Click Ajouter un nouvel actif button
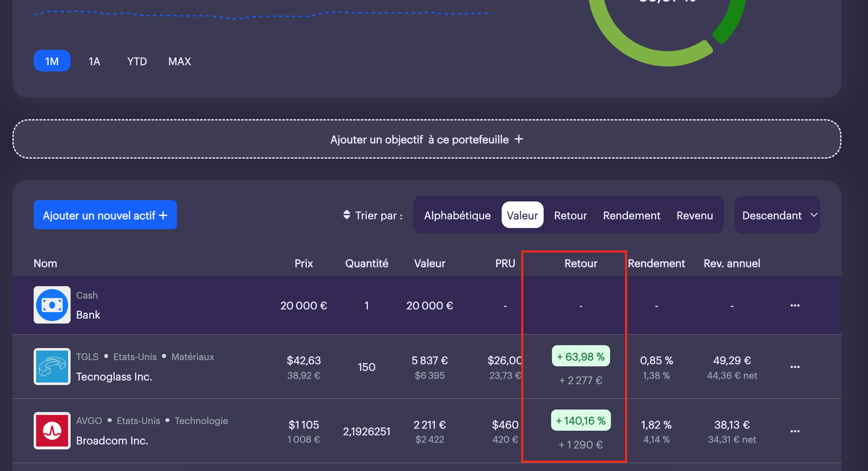Viewport: 868px width, 471px height. tap(105, 215)
